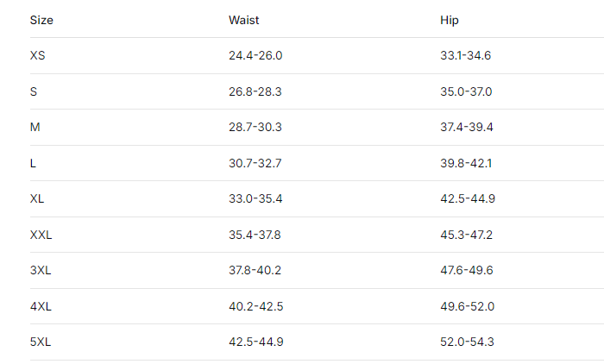This screenshot has width=604, height=364.
Task: Select waist range 33.0-35.4
Action: [255, 198]
